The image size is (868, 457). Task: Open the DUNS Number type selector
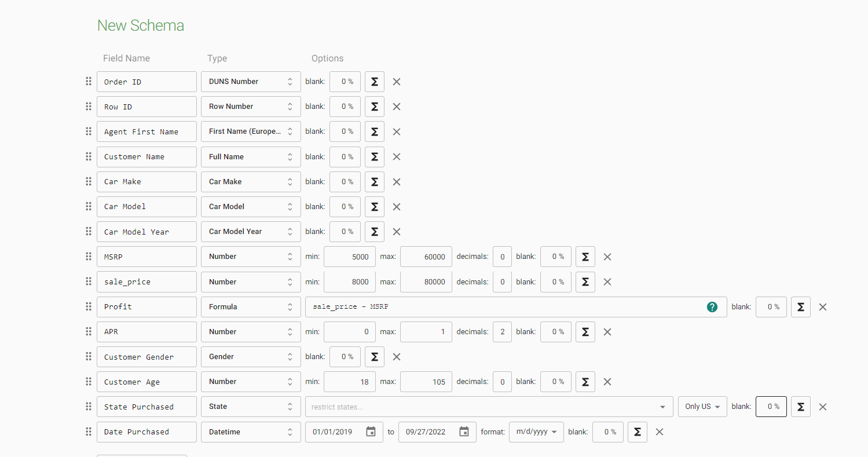click(x=251, y=82)
